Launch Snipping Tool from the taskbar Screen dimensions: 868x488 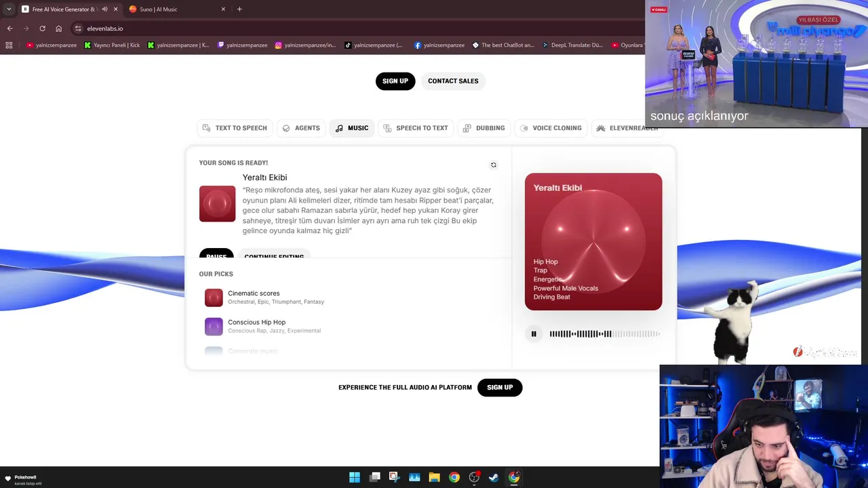394,477
